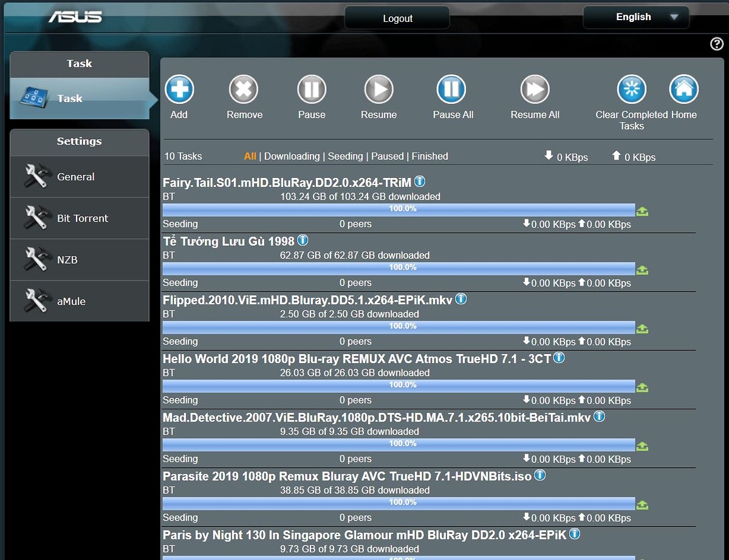This screenshot has height=560, width=729.
Task: Open the help question mark icon
Action: [x=716, y=44]
